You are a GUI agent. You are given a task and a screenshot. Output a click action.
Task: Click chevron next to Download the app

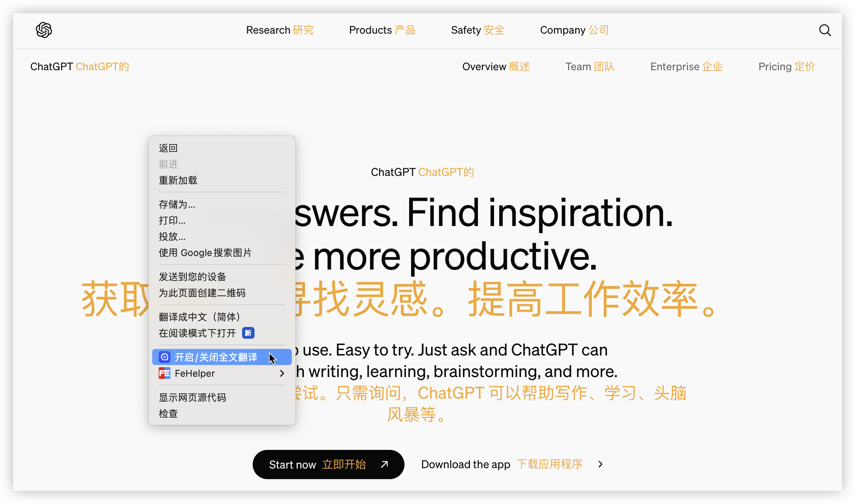(600, 464)
